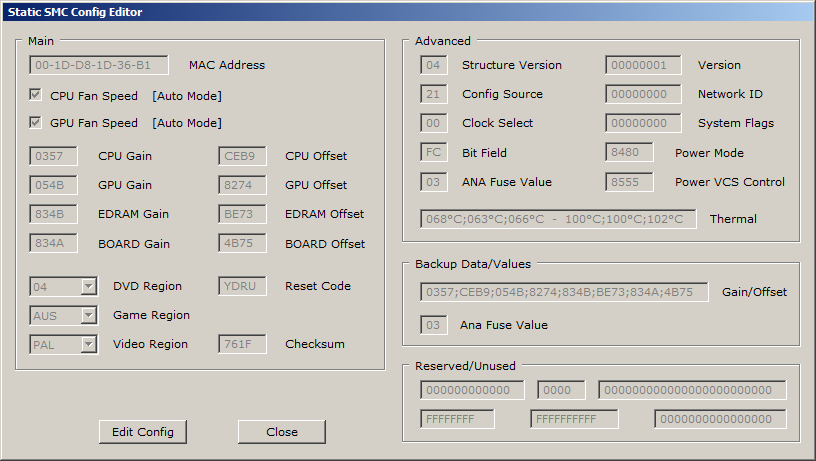Click the GPU Fan Speed [Auto Mode] text
The image size is (816, 461).
(x=187, y=123)
